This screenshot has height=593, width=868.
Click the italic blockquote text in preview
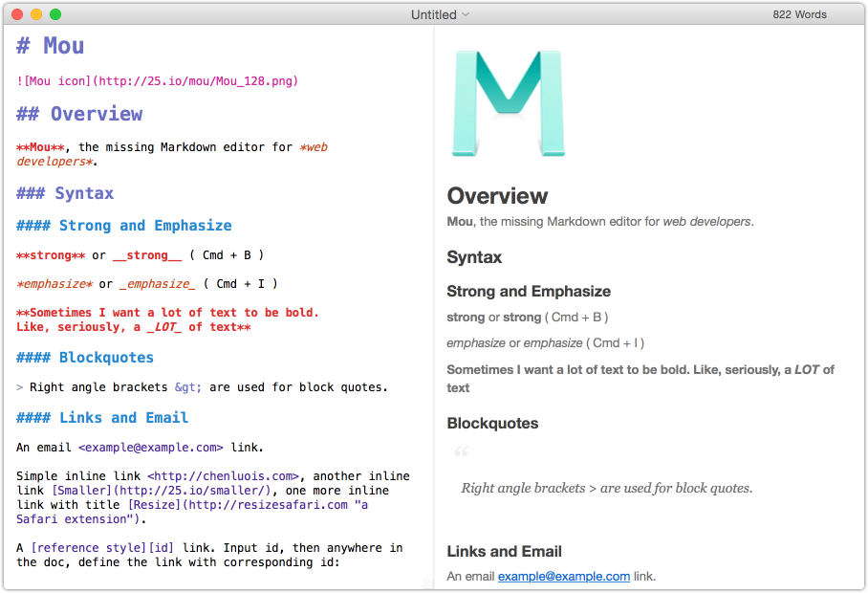[607, 489]
